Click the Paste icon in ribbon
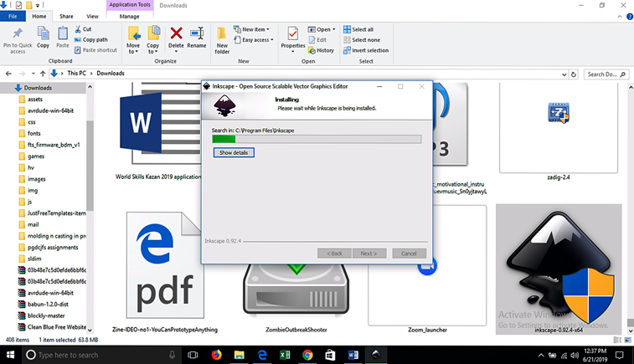 click(x=63, y=33)
